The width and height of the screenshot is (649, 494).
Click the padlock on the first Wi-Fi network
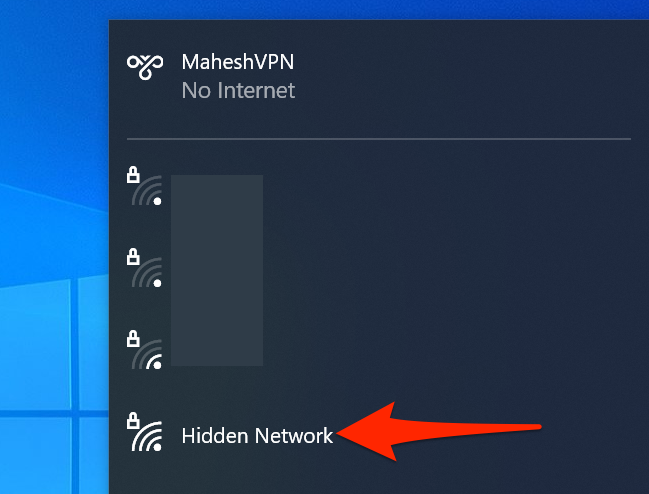click(x=133, y=175)
